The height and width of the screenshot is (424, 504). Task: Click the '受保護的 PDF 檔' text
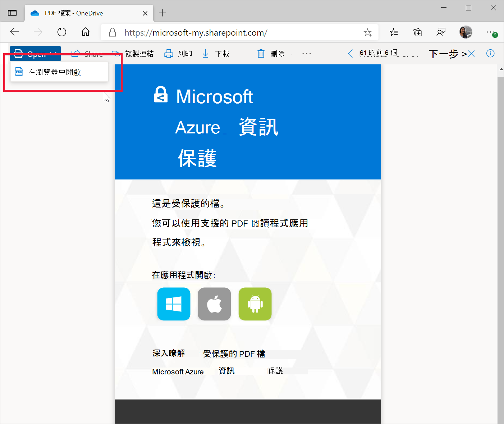click(234, 354)
